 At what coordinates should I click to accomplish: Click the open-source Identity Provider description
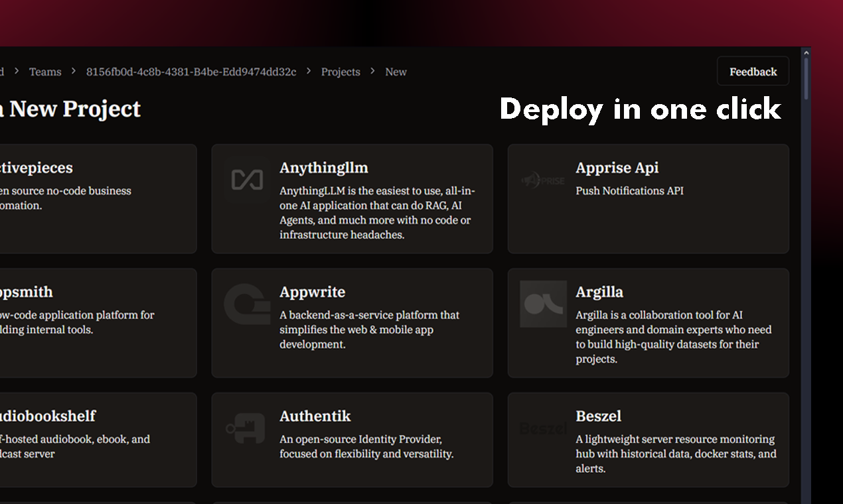(x=366, y=446)
